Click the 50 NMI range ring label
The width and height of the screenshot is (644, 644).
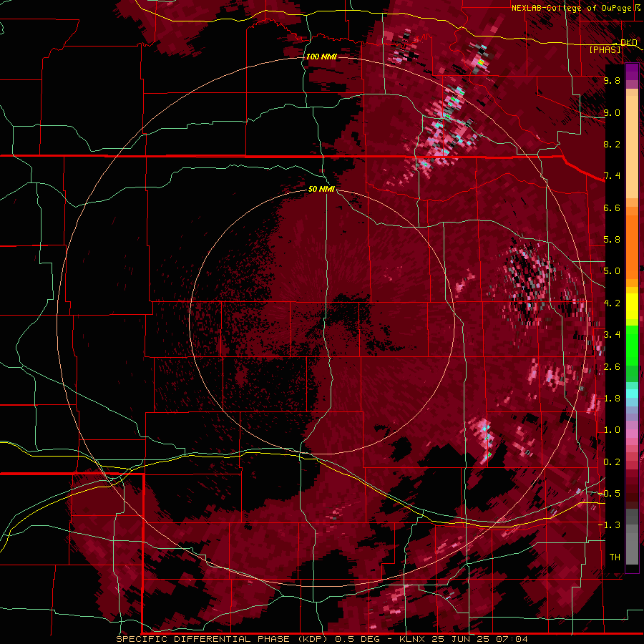point(321,189)
